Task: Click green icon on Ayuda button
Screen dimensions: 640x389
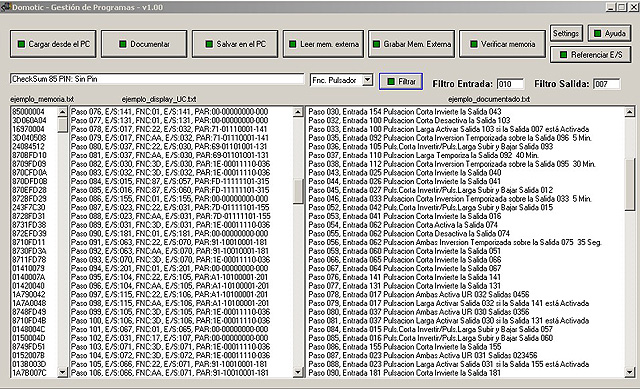Action: pyautogui.click(x=598, y=33)
